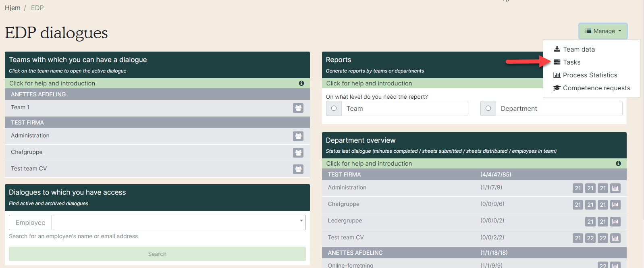The image size is (644, 268).
Task: Open bar chart icon for Chefgruppe overview row
Action: [x=615, y=205]
